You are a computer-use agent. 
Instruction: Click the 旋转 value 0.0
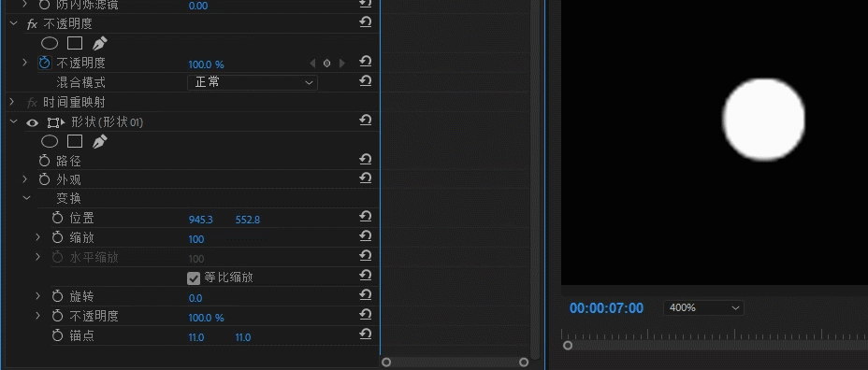(x=195, y=298)
